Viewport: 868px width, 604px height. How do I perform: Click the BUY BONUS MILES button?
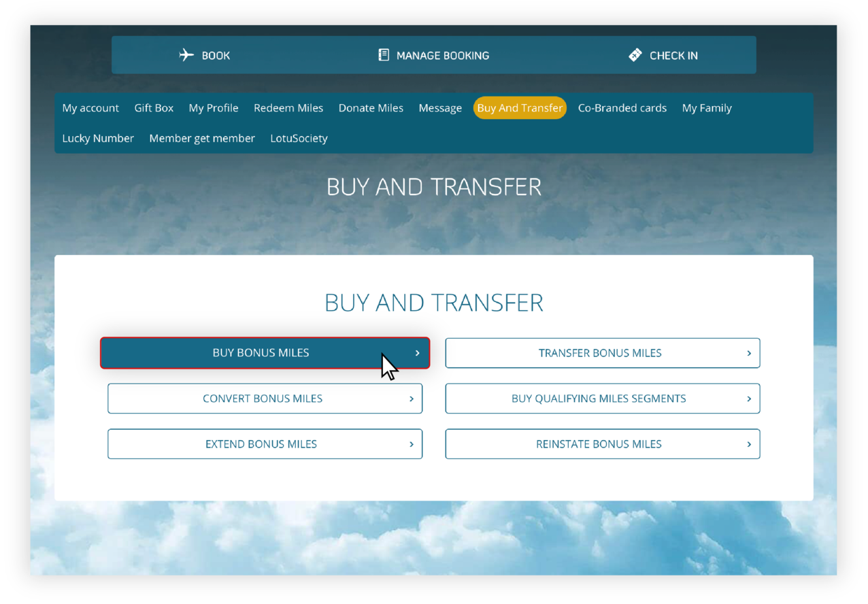pos(265,353)
